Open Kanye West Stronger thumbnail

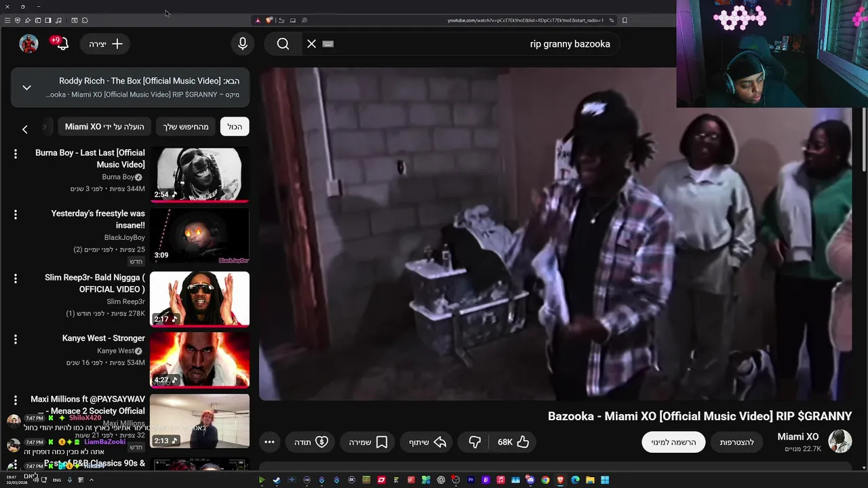199,360
